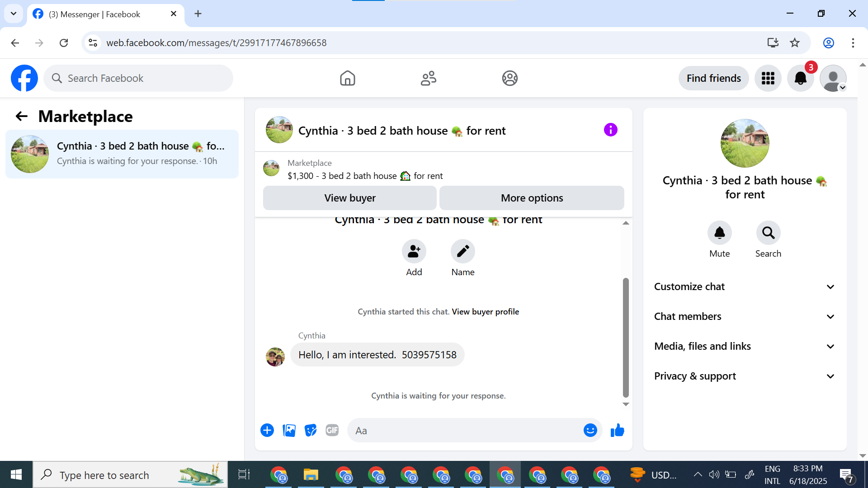Open File Explorer from the taskbar
The image size is (868, 488).
(x=311, y=474)
